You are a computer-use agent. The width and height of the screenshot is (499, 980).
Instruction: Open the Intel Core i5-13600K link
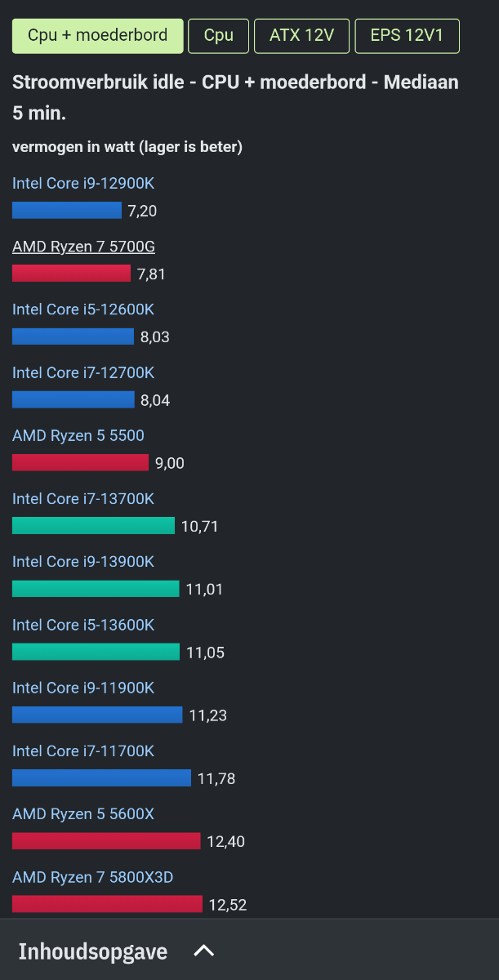pyautogui.click(x=83, y=625)
